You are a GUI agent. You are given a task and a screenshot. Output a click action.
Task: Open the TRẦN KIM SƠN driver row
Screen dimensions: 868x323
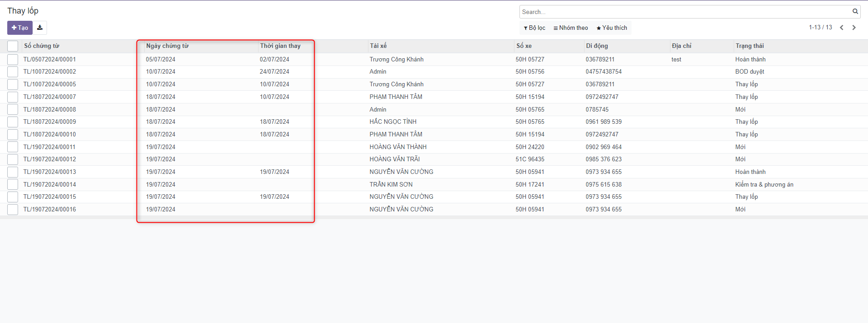coord(391,184)
